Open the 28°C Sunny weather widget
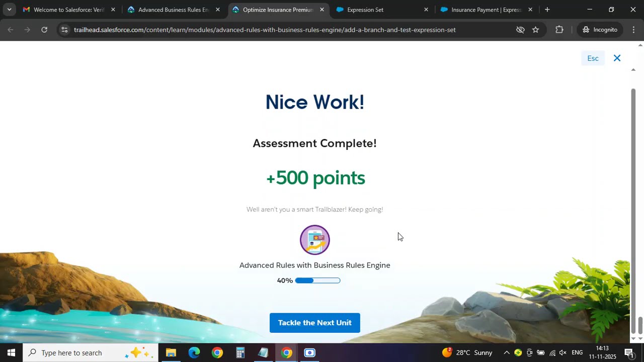Viewport: 644px width, 362px height. (467, 352)
